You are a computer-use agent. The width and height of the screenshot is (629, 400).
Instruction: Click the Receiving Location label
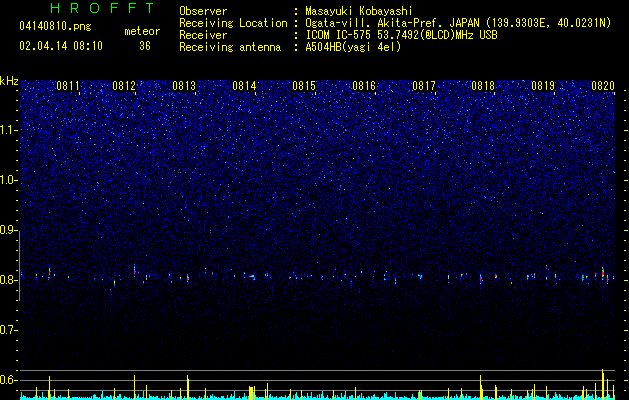(x=233, y=23)
